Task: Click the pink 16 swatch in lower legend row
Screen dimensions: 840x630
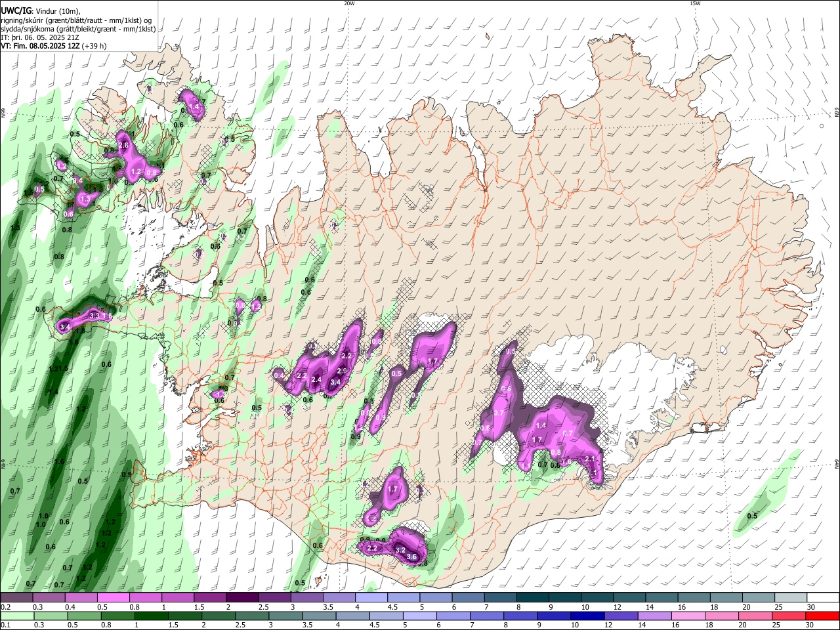Action: tap(688, 616)
